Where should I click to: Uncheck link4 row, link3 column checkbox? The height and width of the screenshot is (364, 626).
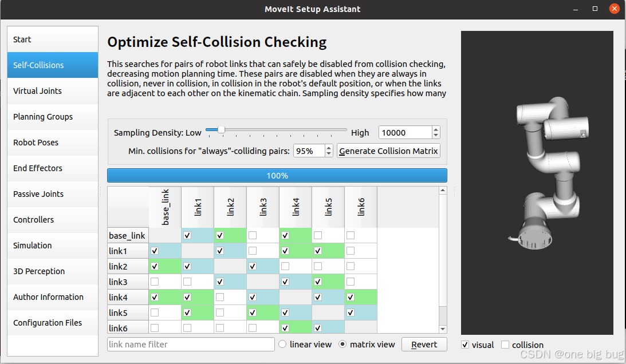point(253,298)
